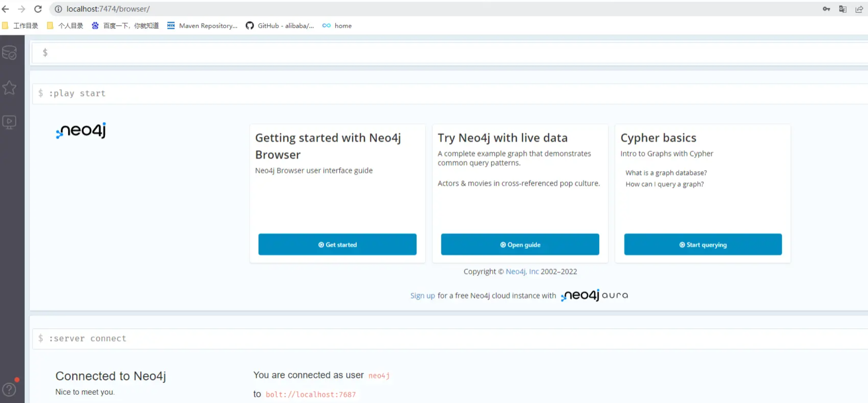Open the Favorites star sidebar icon
Image resolution: width=868 pixels, height=403 pixels.
[9, 88]
